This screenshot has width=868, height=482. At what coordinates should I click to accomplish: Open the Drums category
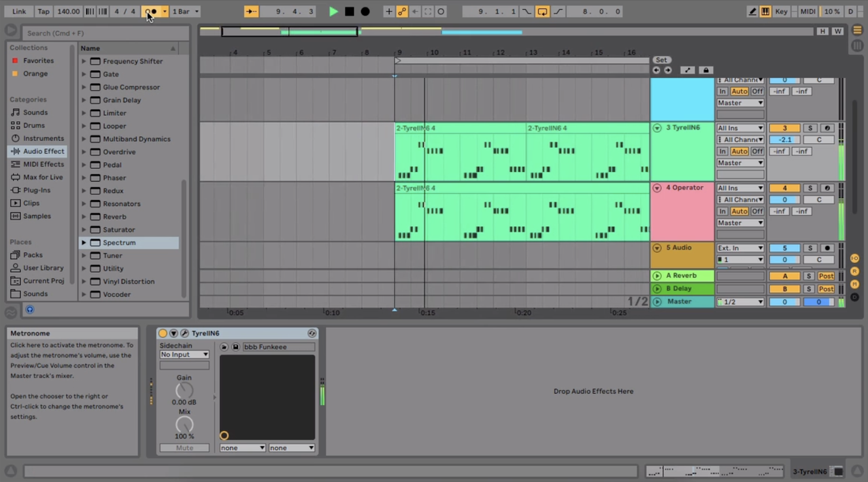34,125
